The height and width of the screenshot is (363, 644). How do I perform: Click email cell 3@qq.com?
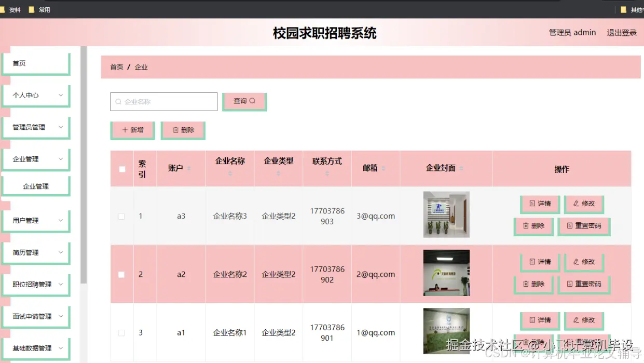point(376,216)
